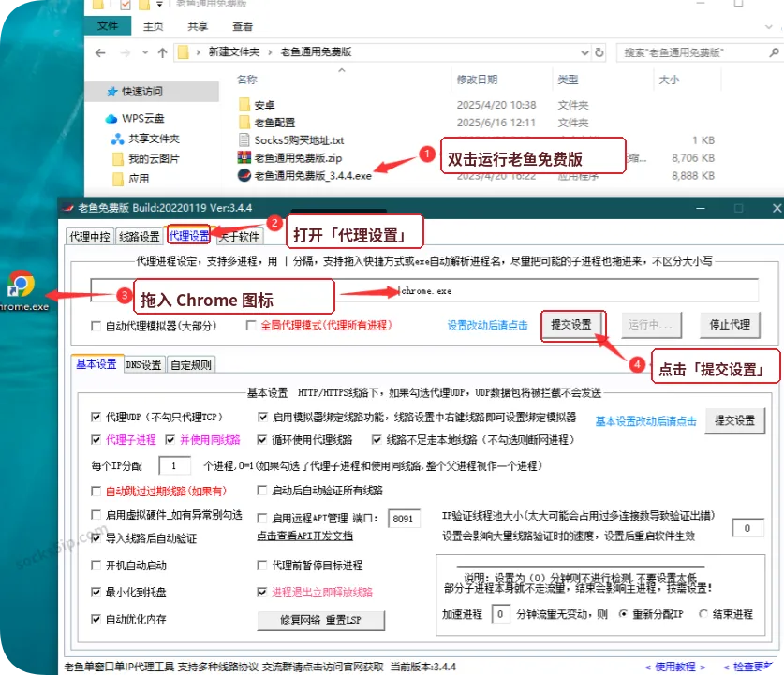Open the recent locations dropdown arrow
784x675 pixels.
(145, 52)
